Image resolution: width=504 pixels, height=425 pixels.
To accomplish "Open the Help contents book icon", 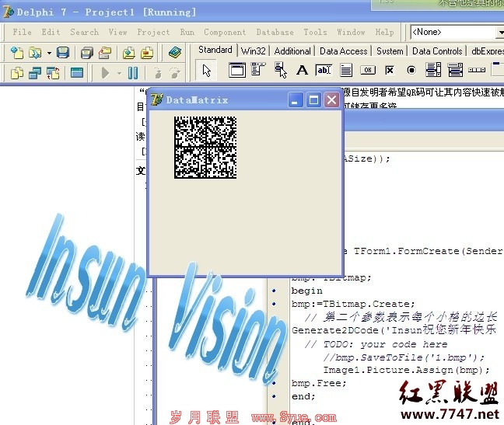I will (x=175, y=52).
